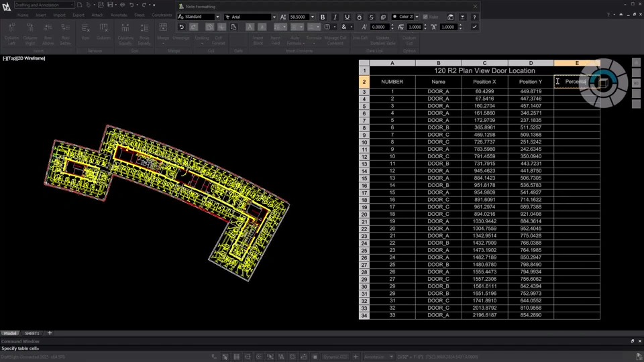
Task: Click Cell Format button in ribbon
Action: (x=219, y=40)
